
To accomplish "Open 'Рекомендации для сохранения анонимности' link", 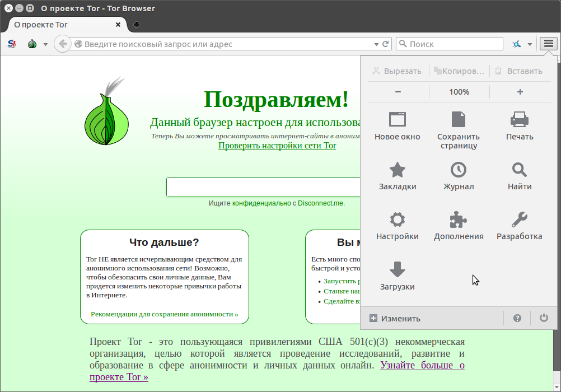I will click(164, 314).
